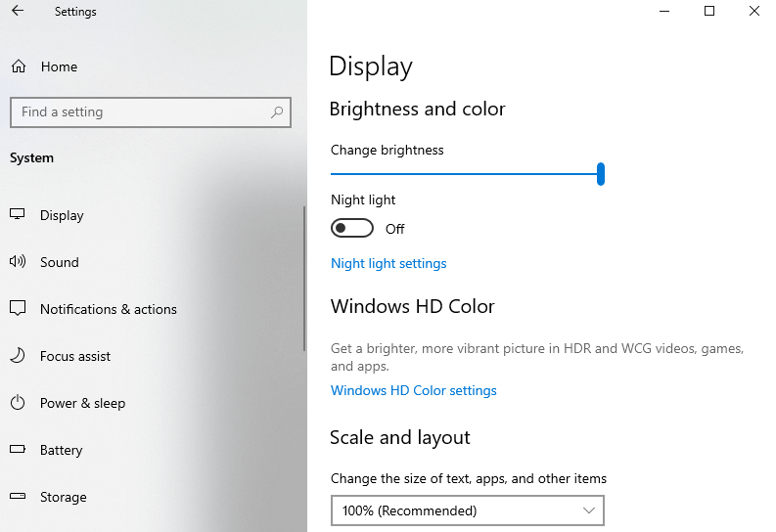Go to the Home settings page
The height and width of the screenshot is (532, 776).
[59, 66]
